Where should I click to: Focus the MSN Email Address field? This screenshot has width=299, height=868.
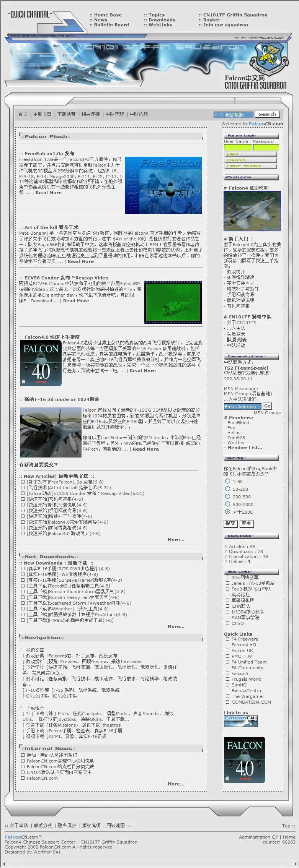point(243,407)
